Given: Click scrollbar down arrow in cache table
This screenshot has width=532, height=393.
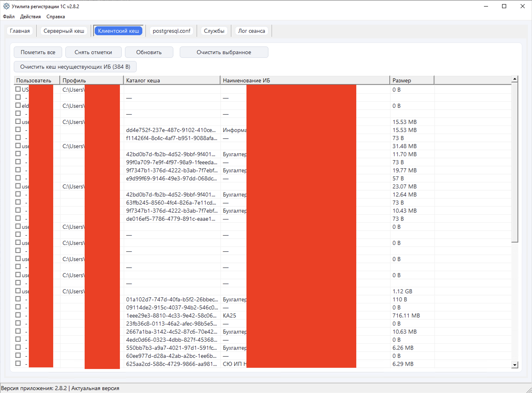Looking at the screenshot, I should point(514,365).
